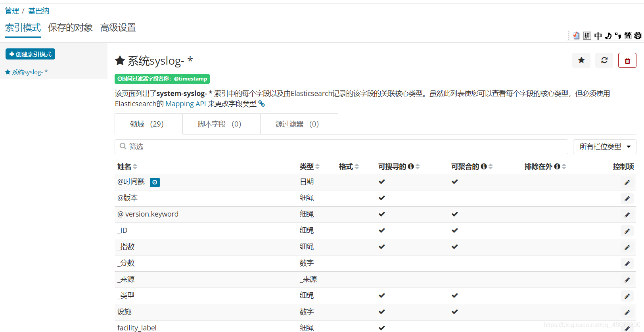Edit the _类型 field with pencil icon
This screenshot has width=644, height=332.
627,296
